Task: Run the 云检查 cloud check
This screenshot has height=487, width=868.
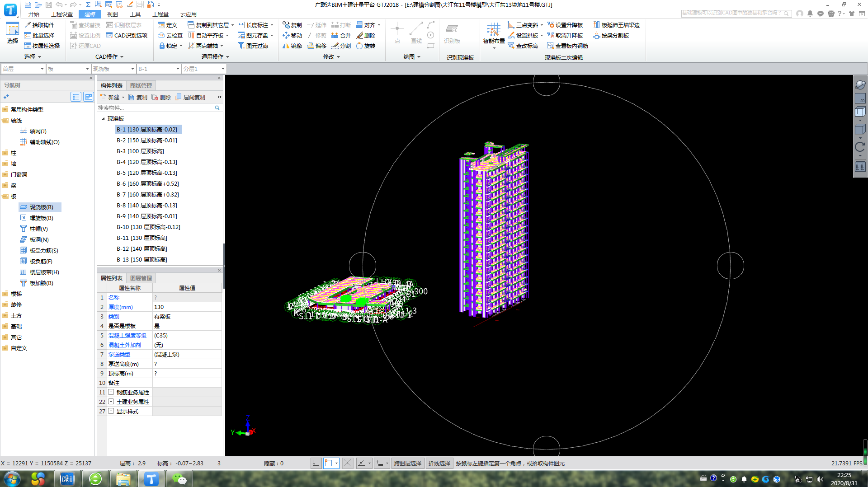Action: point(170,35)
